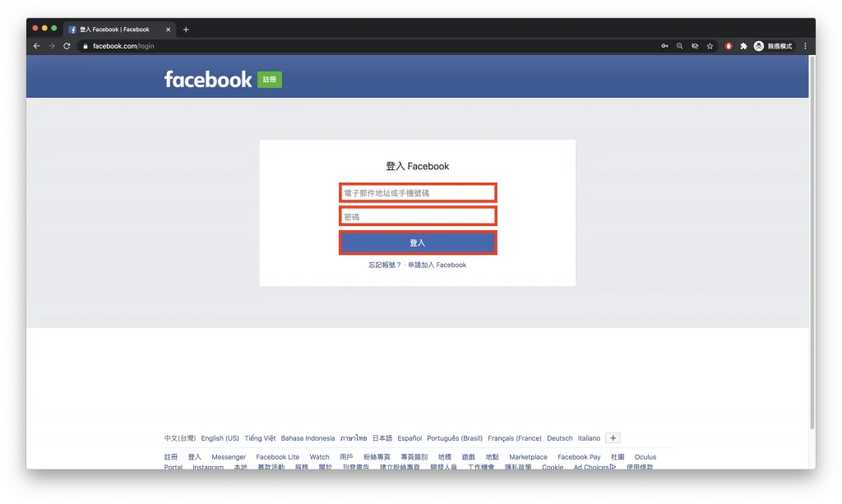Switch language to Español

[409, 438]
